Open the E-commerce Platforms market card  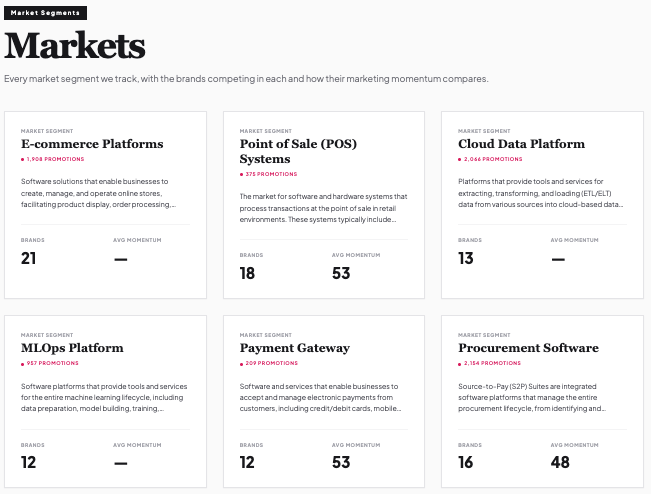point(105,205)
